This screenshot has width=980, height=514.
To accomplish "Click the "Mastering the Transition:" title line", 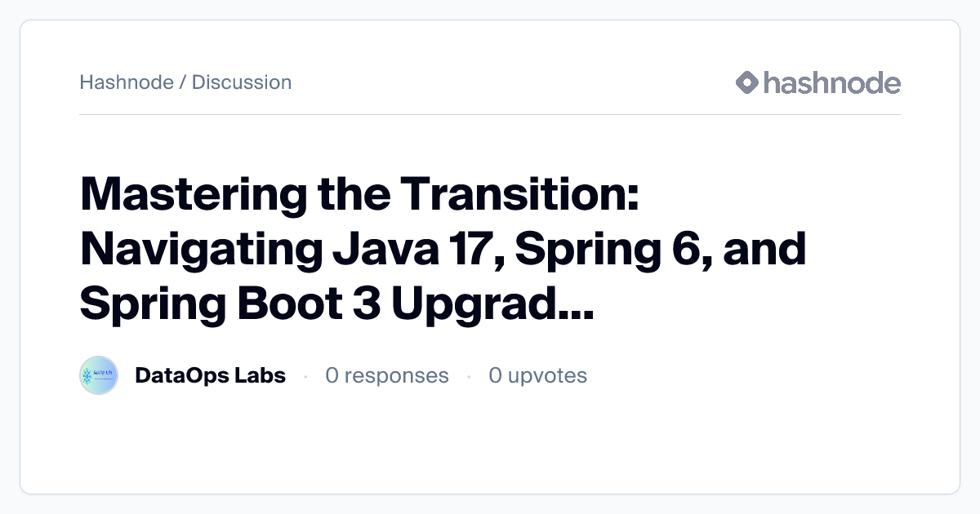I will [359, 194].
